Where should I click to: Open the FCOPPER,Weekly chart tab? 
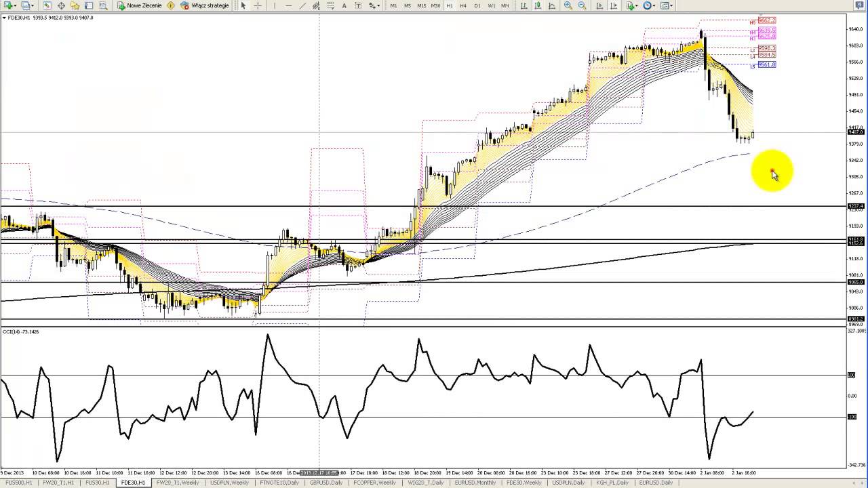click(x=375, y=483)
